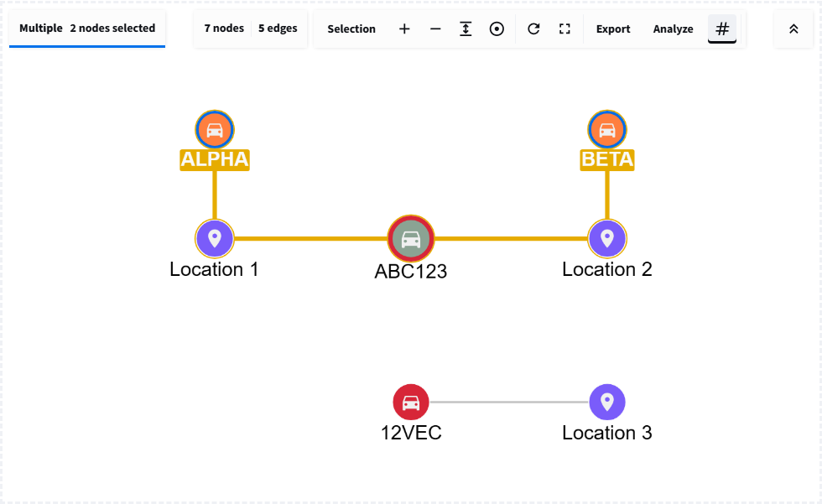Viewport: 822px width, 504px height.
Task: Select the Location 2 pin node
Action: click(x=607, y=238)
